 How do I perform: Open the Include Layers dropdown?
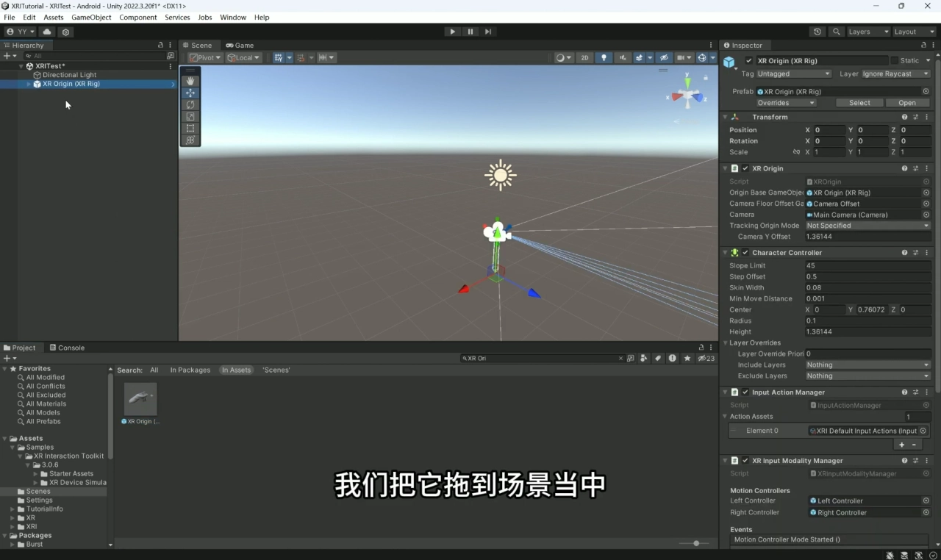coord(867,365)
